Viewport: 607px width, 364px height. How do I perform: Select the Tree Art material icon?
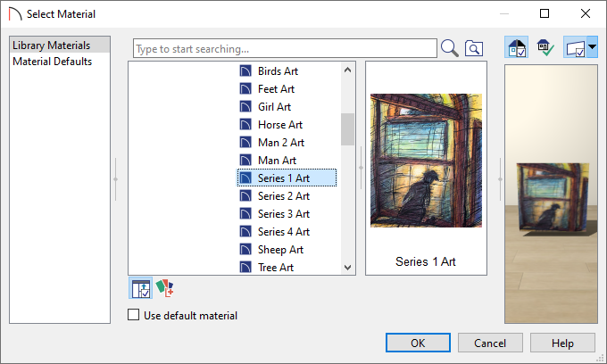tap(245, 268)
